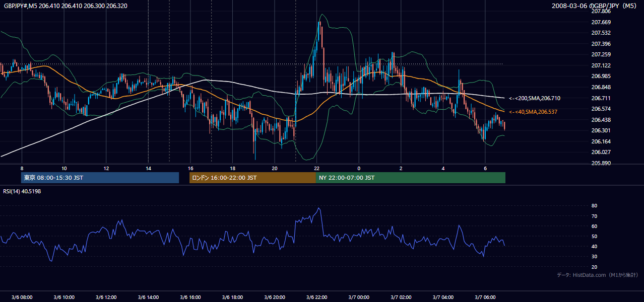The height and width of the screenshot is (302, 644).
Task: Click the 3/7 04:00 date label
Action: pos(443,297)
